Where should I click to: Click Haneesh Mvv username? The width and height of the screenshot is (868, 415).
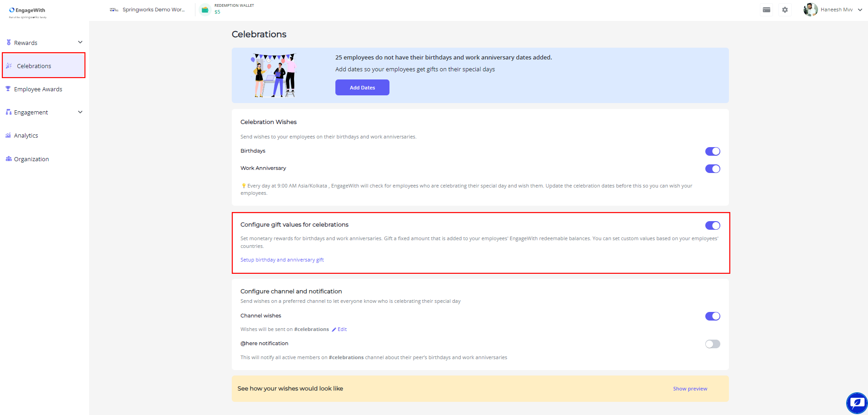pyautogui.click(x=836, y=10)
